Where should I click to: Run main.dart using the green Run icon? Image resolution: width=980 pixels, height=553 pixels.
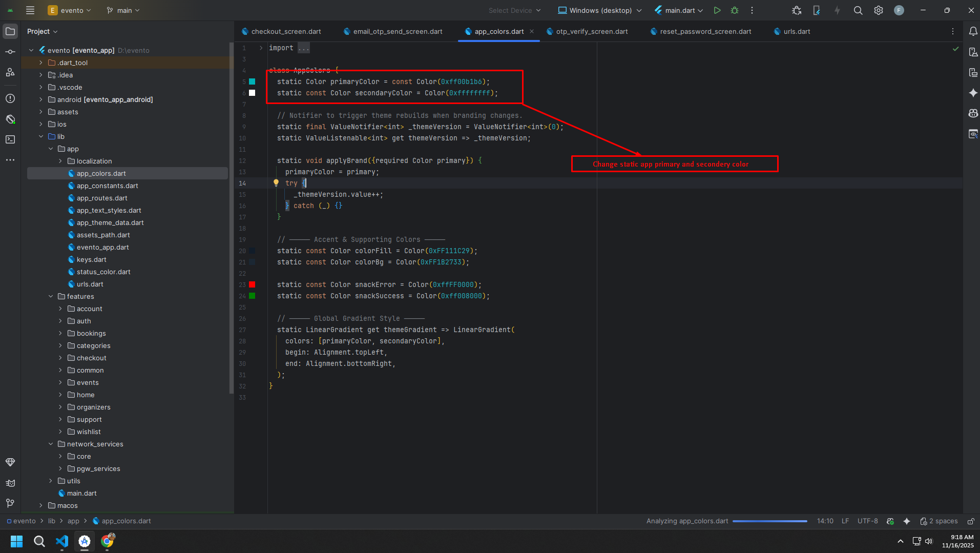click(717, 10)
